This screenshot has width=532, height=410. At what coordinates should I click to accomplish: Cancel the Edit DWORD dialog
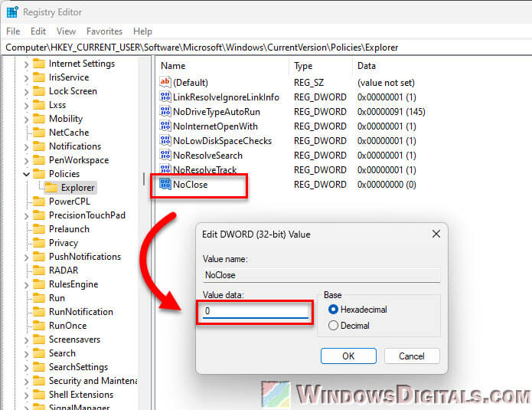pyautogui.click(x=412, y=356)
